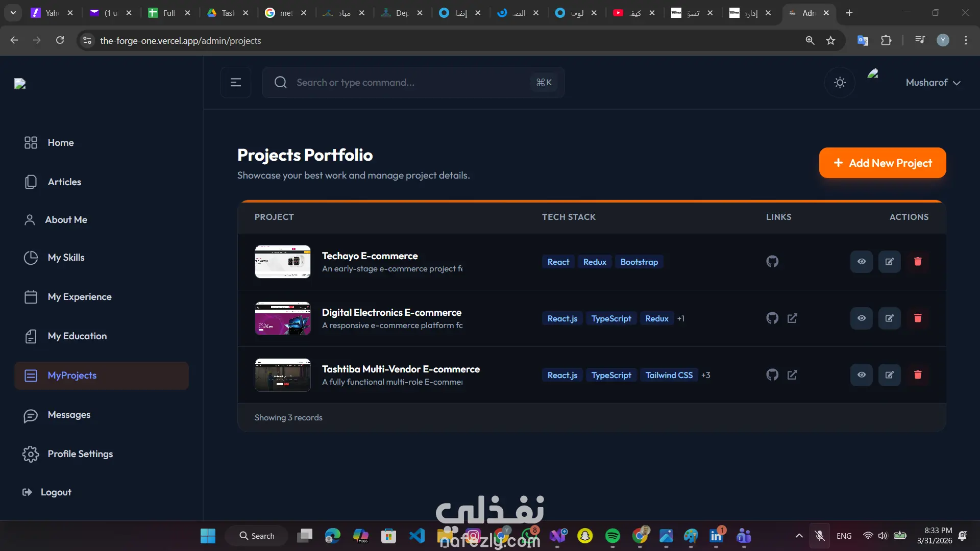
Task: Edit the Digital Electronics E-commerce project
Action: coord(889,318)
